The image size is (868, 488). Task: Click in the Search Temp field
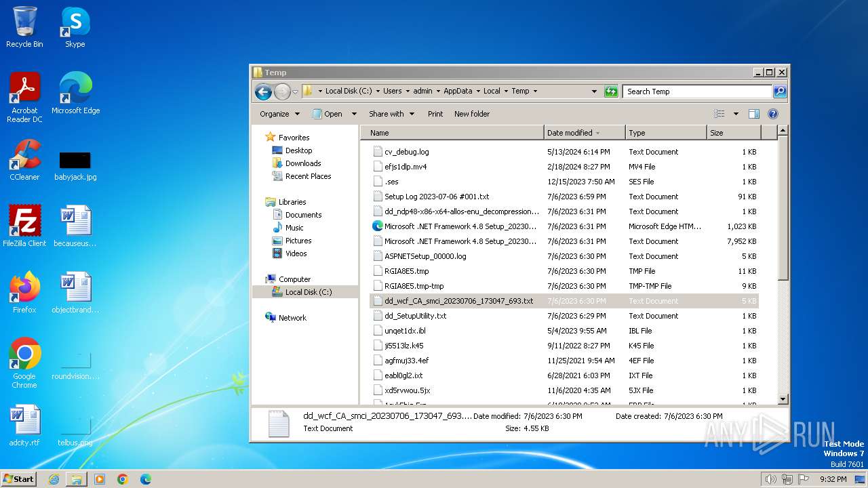click(x=697, y=91)
